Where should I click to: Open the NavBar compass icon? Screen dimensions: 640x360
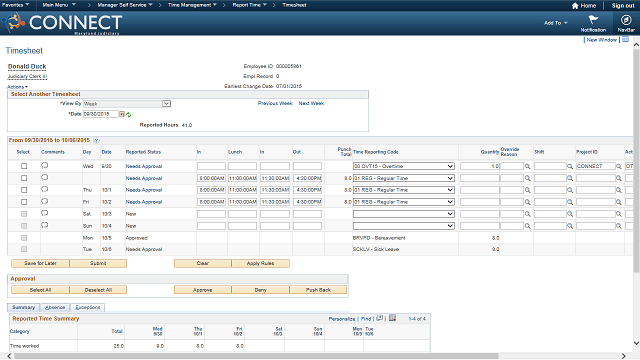pos(626,20)
